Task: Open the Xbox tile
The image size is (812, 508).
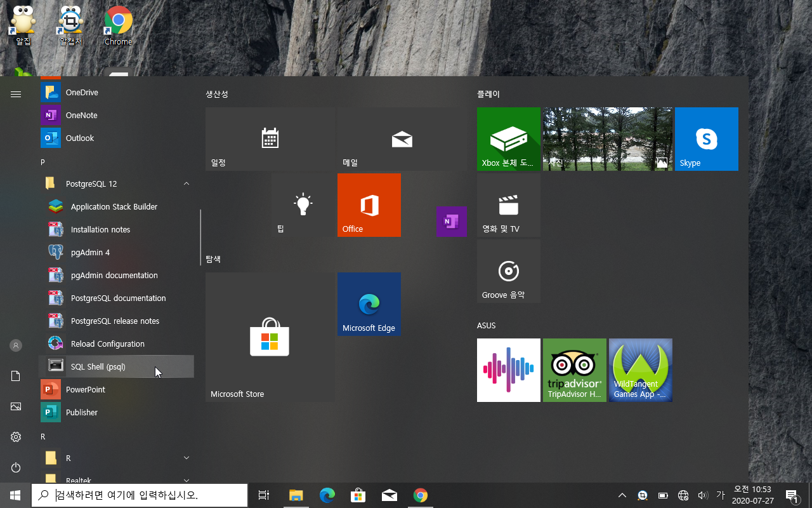Action: [x=509, y=139]
